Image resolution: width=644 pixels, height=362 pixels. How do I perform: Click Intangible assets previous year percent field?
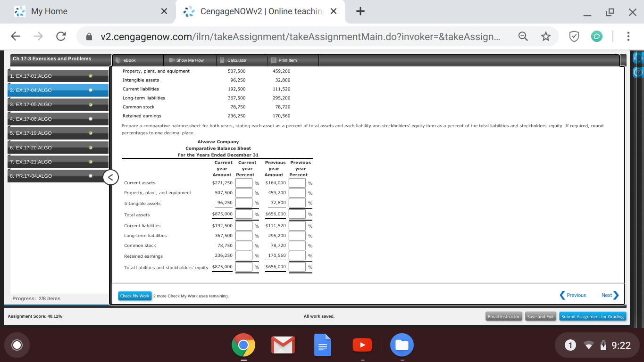297,203
